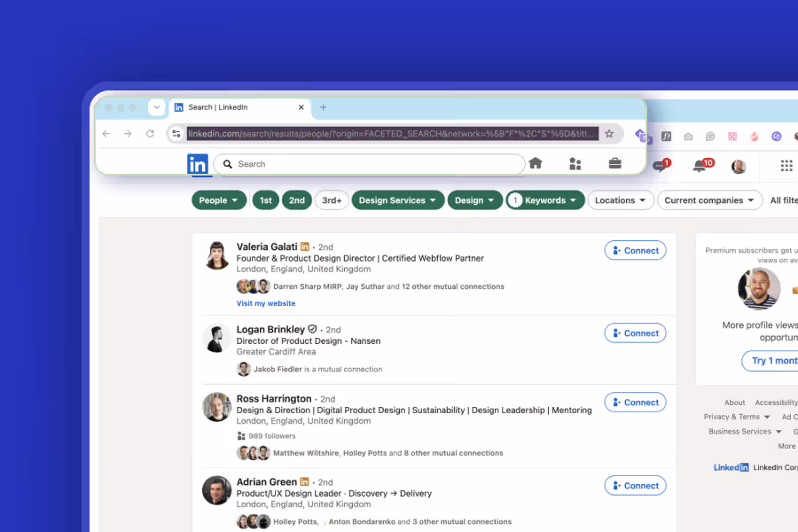Open the apps grid icon
The height and width of the screenshot is (532, 798).
[786, 166]
